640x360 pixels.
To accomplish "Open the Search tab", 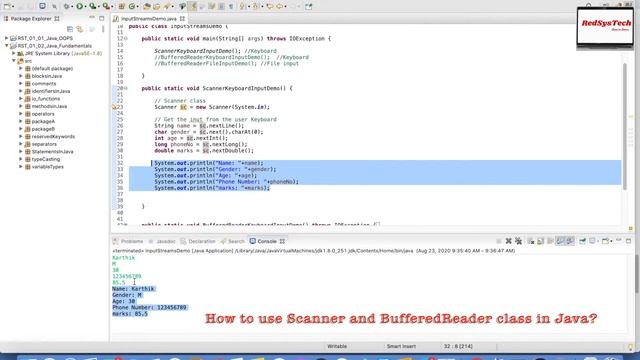I will (x=232, y=241).
